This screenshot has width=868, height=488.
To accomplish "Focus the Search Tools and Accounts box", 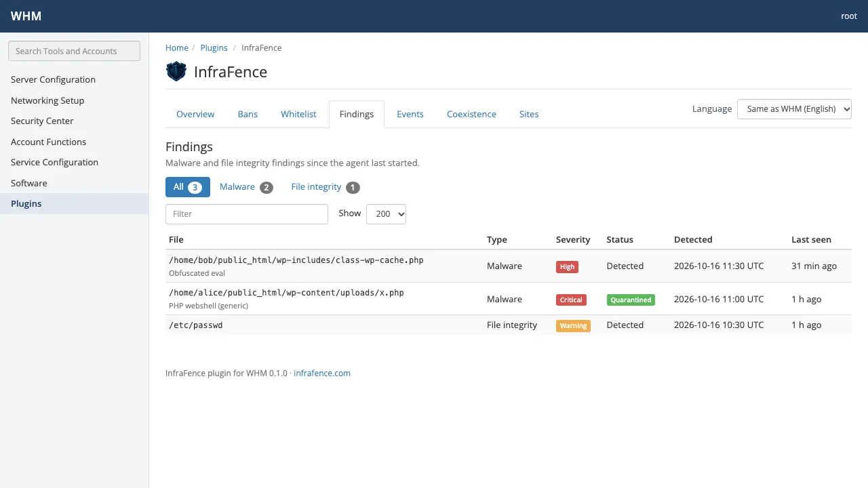I will pos(74,51).
